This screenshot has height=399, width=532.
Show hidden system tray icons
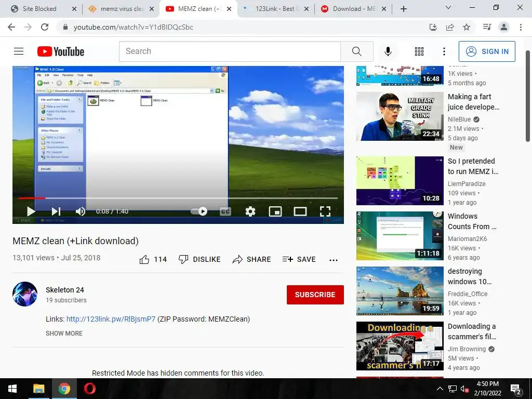click(x=440, y=389)
